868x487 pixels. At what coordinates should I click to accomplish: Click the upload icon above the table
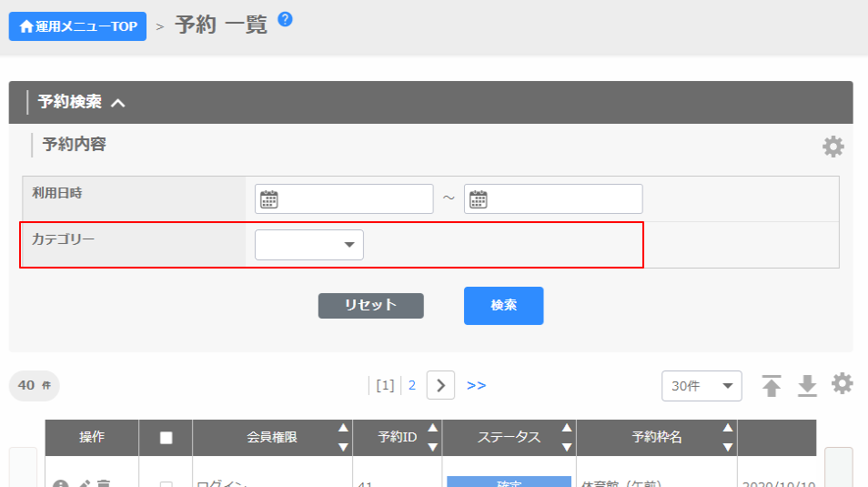click(772, 386)
